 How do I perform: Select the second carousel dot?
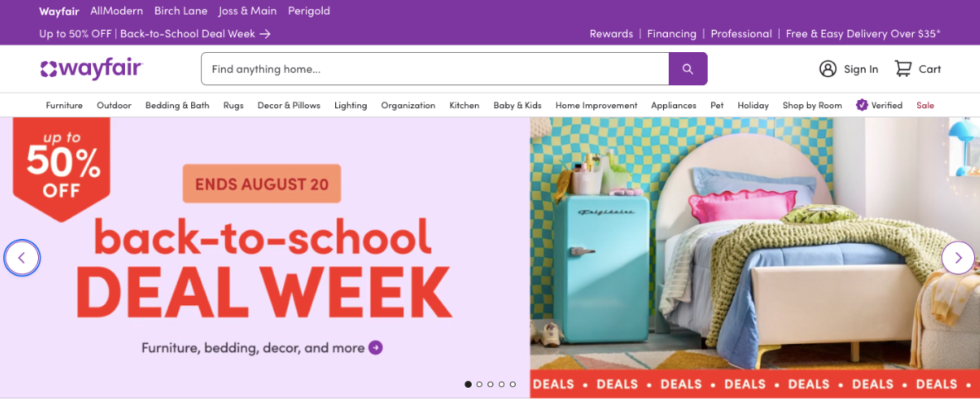pos(479,384)
